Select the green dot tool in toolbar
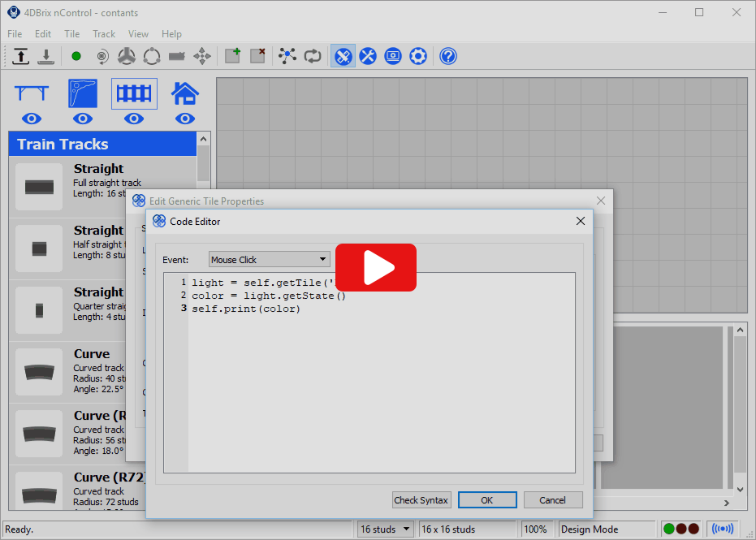This screenshot has height=540, width=756. (x=76, y=56)
